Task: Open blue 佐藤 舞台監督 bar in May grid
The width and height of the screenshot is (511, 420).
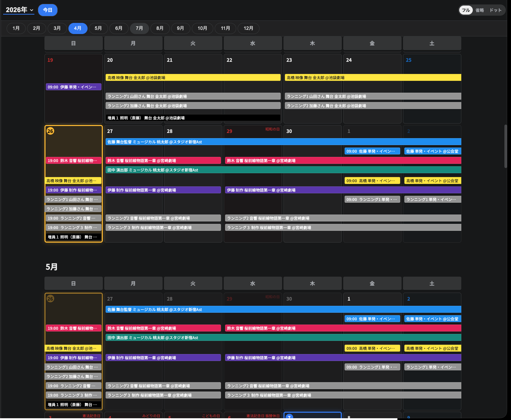Action: coord(283,309)
